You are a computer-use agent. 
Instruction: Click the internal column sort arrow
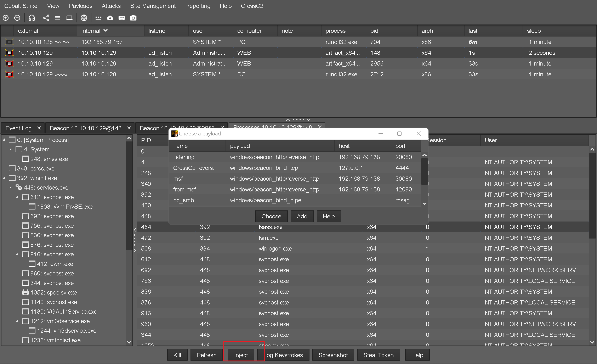coord(105,30)
